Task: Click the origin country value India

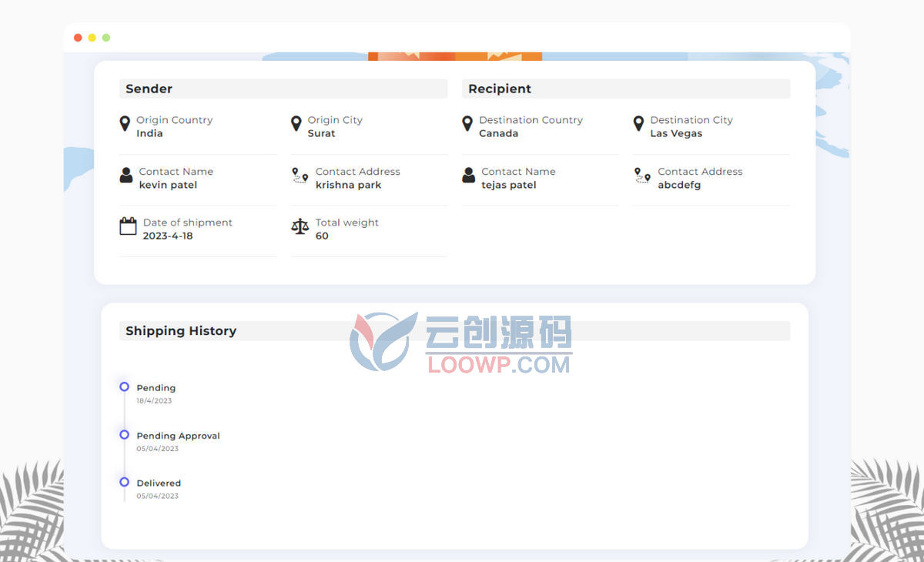Action: click(149, 133)
